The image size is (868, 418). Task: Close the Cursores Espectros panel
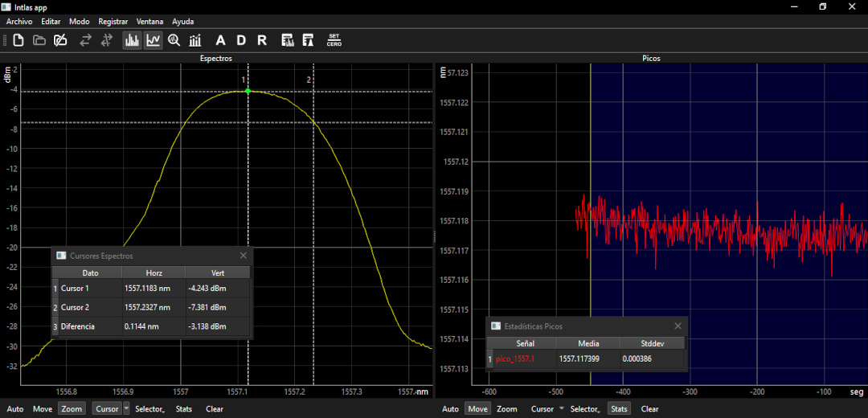(x=243, y=256)
